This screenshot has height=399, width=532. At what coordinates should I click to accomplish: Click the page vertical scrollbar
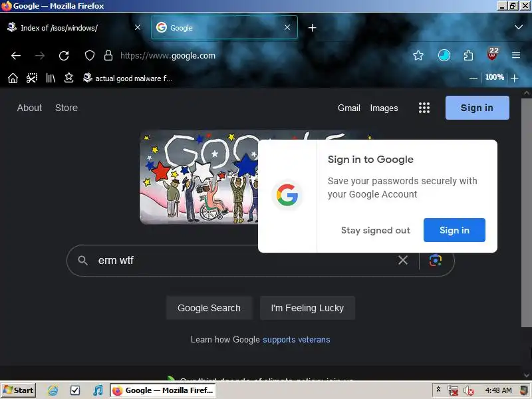(x=526, y=213)
